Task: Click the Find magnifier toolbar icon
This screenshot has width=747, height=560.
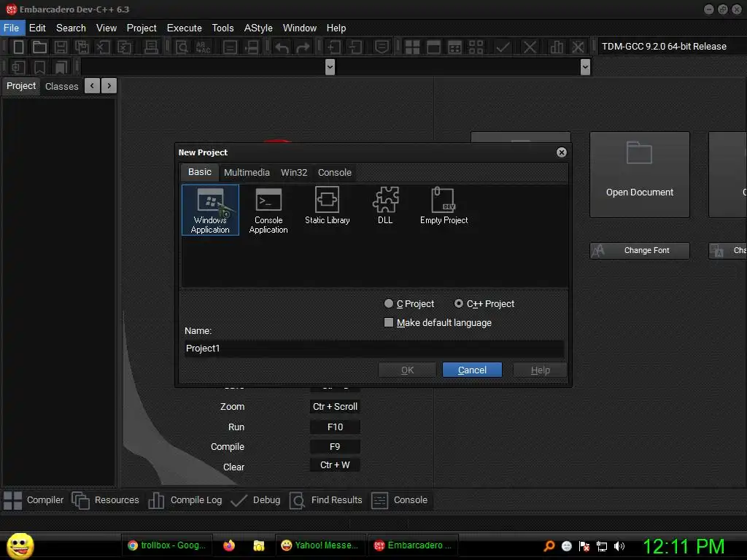Action: (182, 47)
